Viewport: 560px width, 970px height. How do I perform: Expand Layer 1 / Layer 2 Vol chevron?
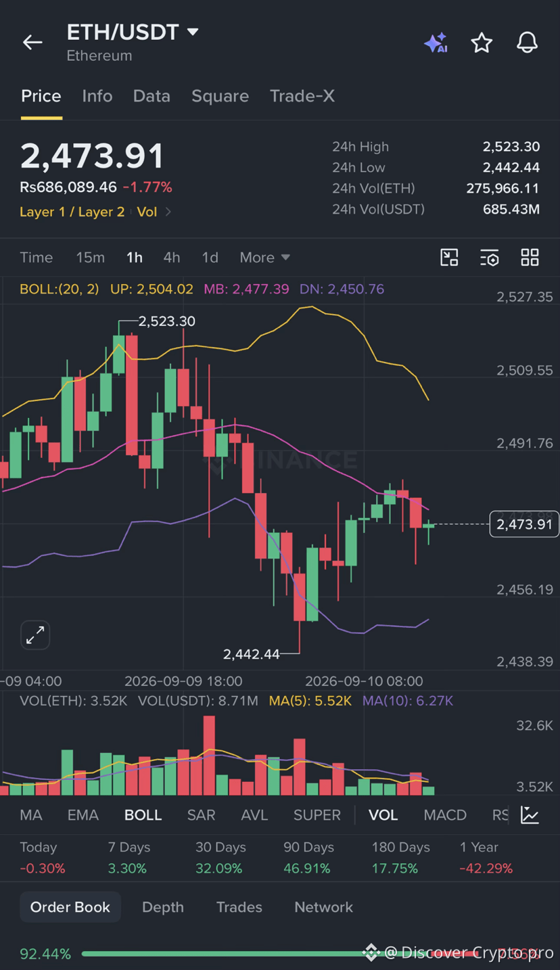168,212
